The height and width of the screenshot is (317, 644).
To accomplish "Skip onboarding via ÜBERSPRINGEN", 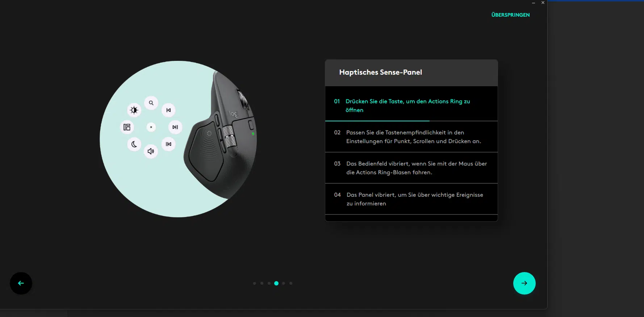I will (510, 15).
